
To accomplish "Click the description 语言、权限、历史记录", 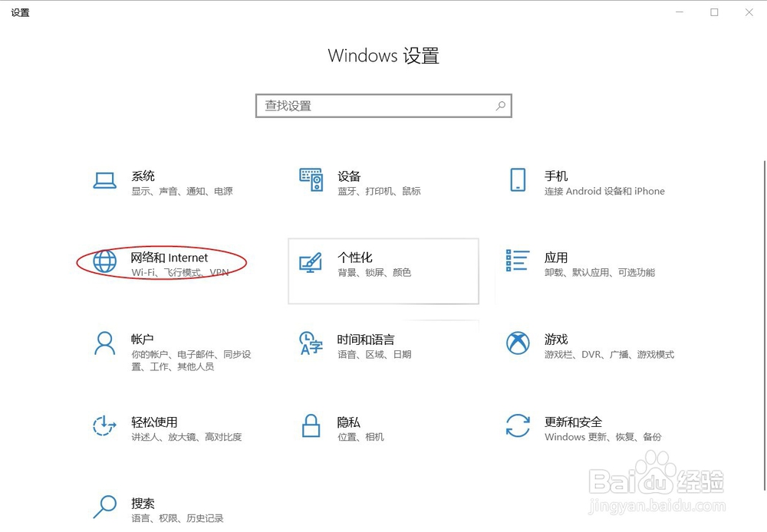I will [177, 518].
